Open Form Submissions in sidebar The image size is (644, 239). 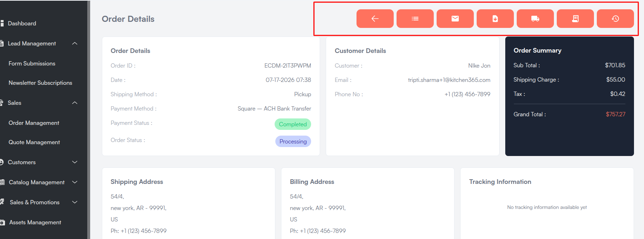(32, 63)
